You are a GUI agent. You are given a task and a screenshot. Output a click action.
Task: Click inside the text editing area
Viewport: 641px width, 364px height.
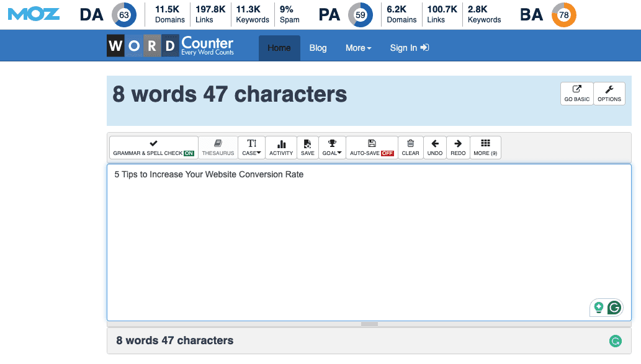369,242
